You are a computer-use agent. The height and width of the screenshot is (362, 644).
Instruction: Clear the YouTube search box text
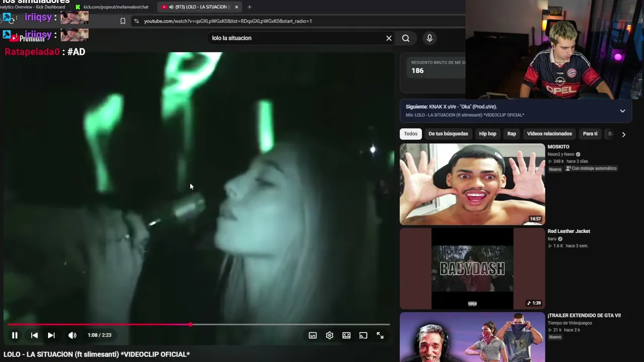(x=389, y=38)
